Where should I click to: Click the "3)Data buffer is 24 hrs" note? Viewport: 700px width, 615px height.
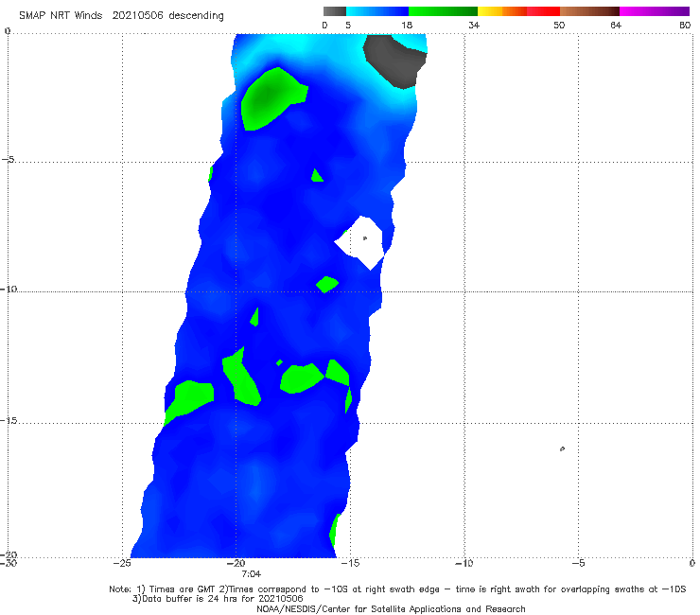pyautogui.click(x=218, y=599)
